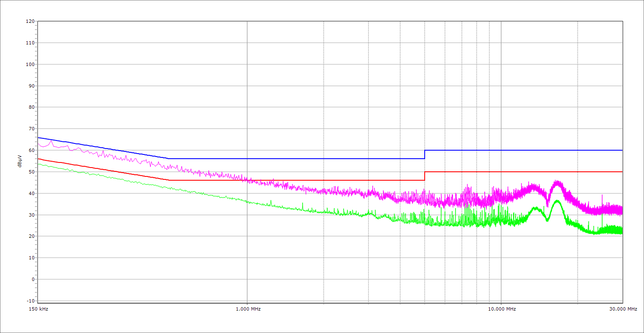Click the green trace's start at 150 kHz
Viewport: 644px width, 333px height.
point(38,164)
